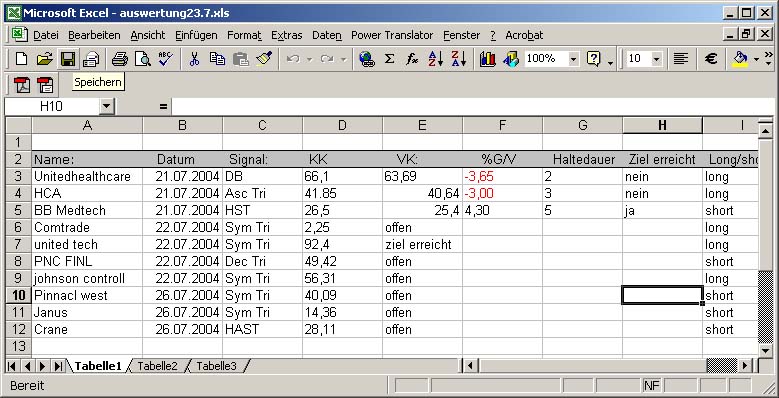Open Office Assistant toolbar options arrow
This screenshot has width=779, height=398.
point(610,63)
